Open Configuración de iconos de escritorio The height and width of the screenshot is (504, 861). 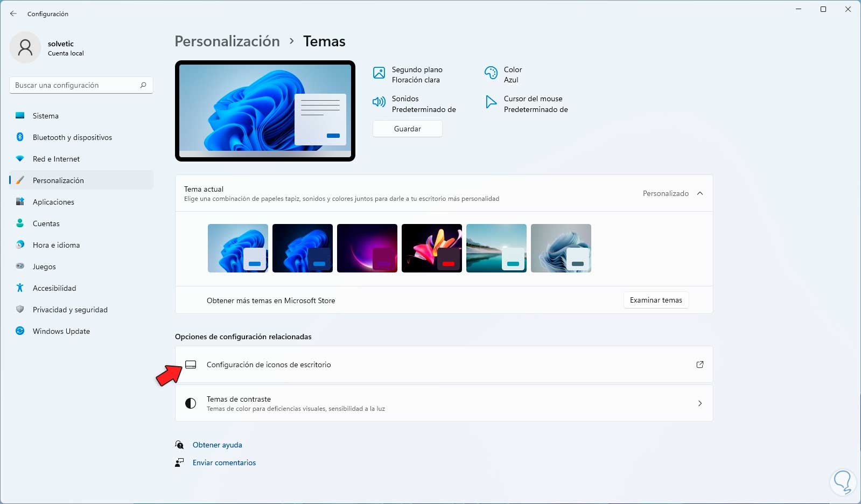point(444,365)
